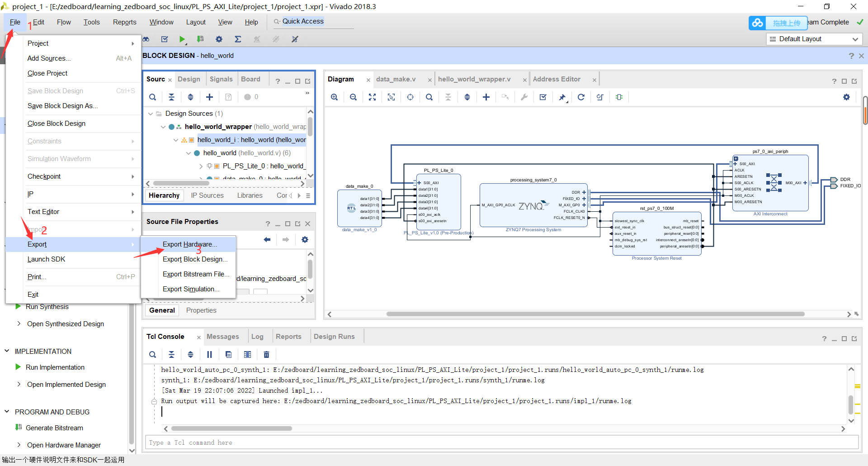Viewport: 868px width, 466px height.
Task: Collapse all in Sources panel
Action: click(x=171, y=97)
